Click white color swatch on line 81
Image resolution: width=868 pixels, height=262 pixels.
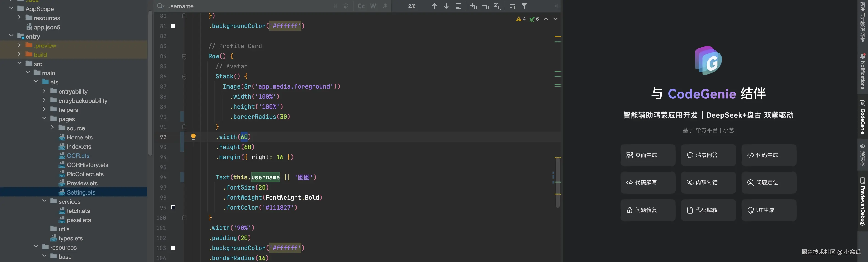tap(173, 26)
